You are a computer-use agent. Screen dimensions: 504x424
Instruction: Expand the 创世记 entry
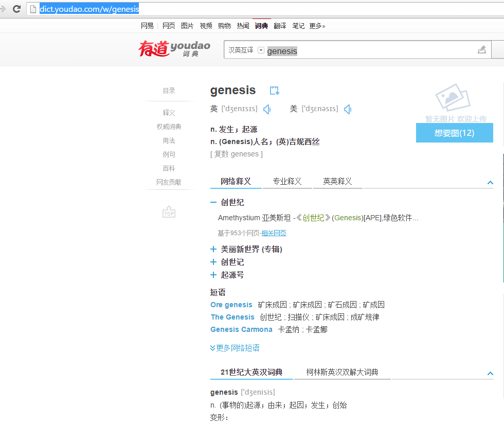coord(213,262)
